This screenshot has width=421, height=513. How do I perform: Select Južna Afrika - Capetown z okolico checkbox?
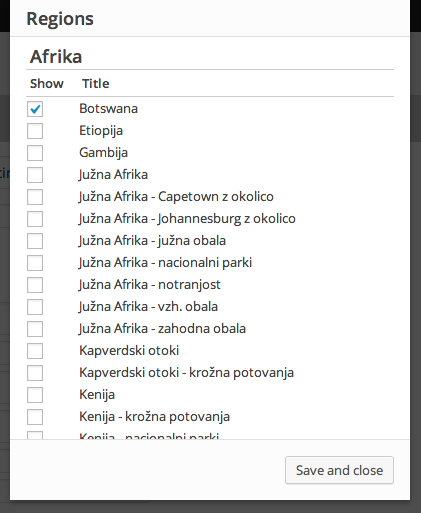point(35,197)
